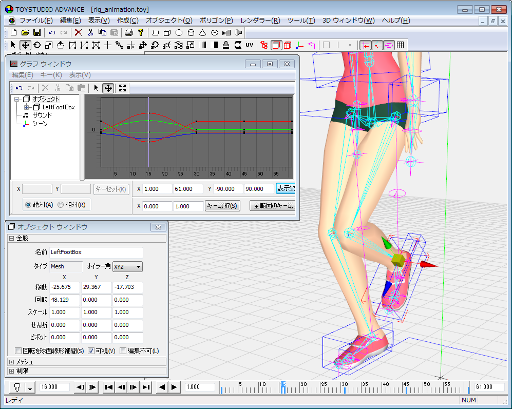Open the graph window キー(K) menu
This screenshot has width=512, height=409.
pyautogui.click(x=51, y=75)
